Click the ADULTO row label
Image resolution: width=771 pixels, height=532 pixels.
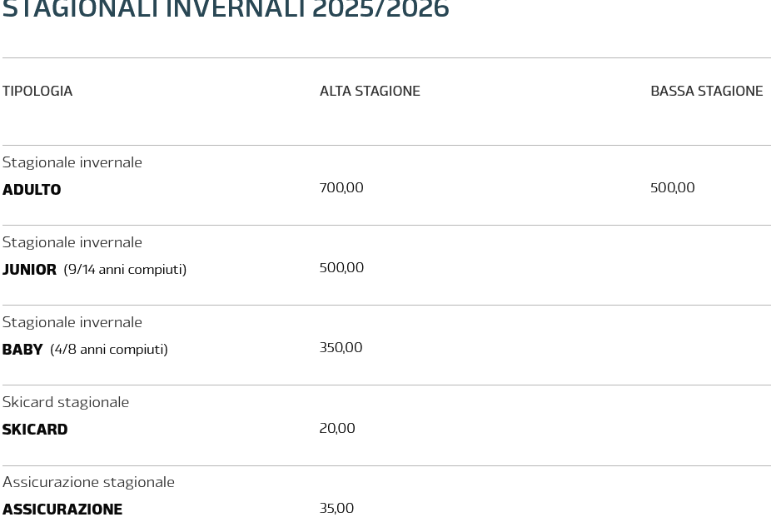pyautogui.click(x=32, y=190)
